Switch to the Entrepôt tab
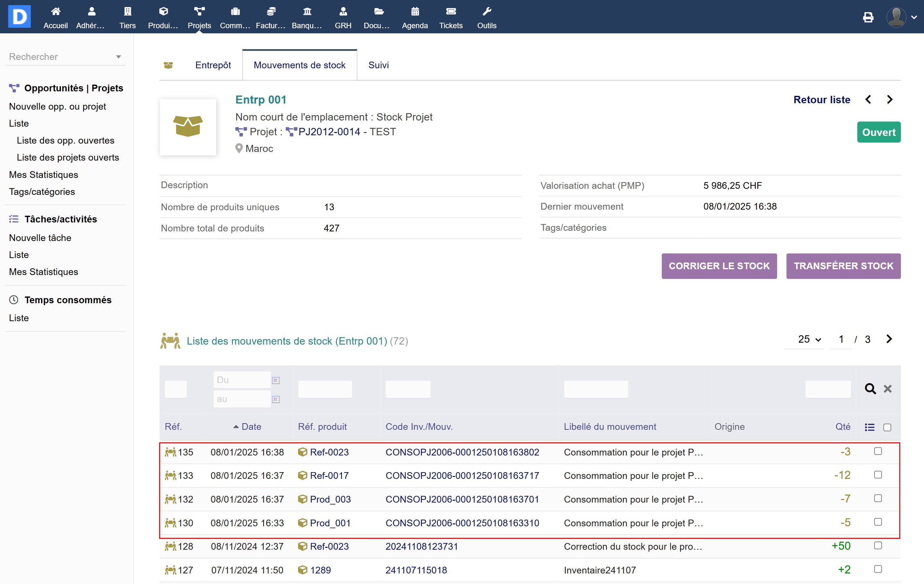924x584 pixels. point(213,65)
